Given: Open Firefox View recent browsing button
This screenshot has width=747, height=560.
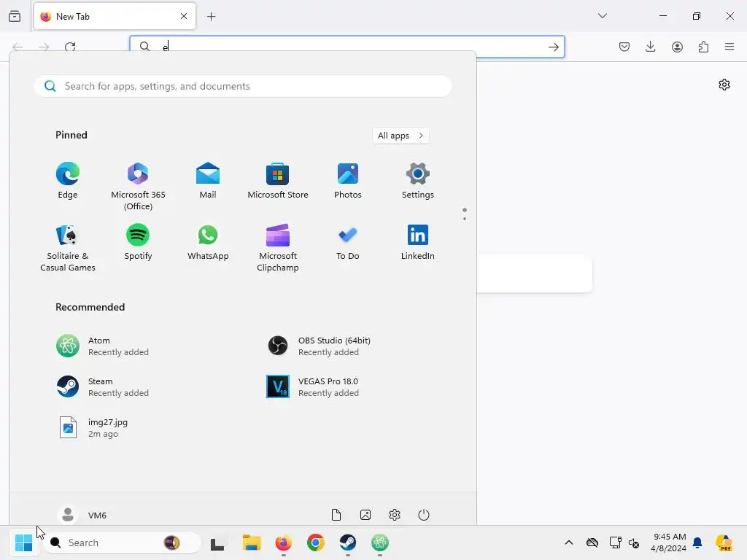Looking at the screenshot, I should point(15,16).
